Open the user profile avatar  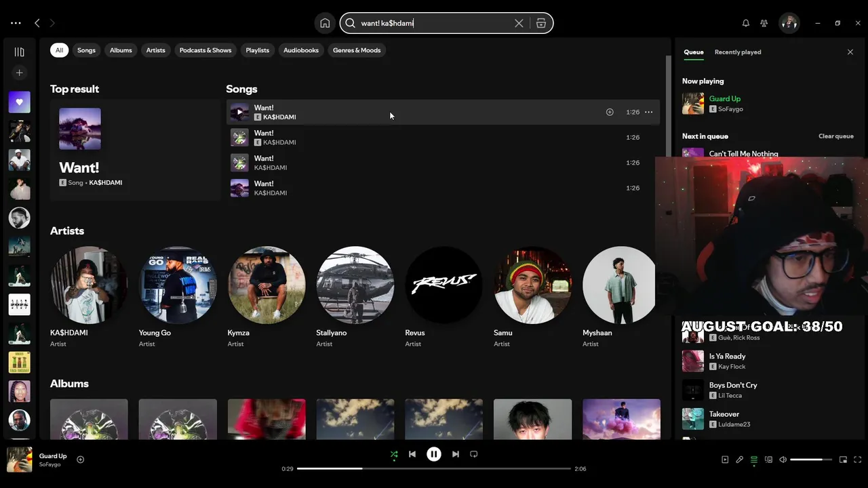pyautogui.click(x=789, y=23)
